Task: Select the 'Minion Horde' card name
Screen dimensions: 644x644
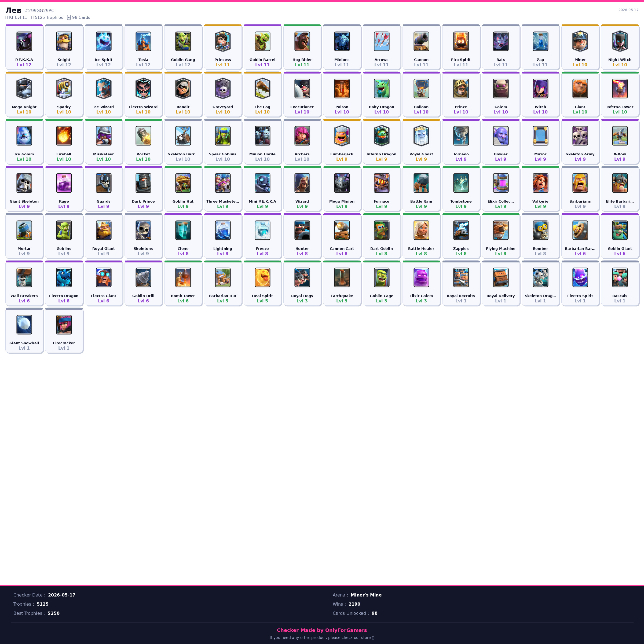Action: click(x=262, y=154)
